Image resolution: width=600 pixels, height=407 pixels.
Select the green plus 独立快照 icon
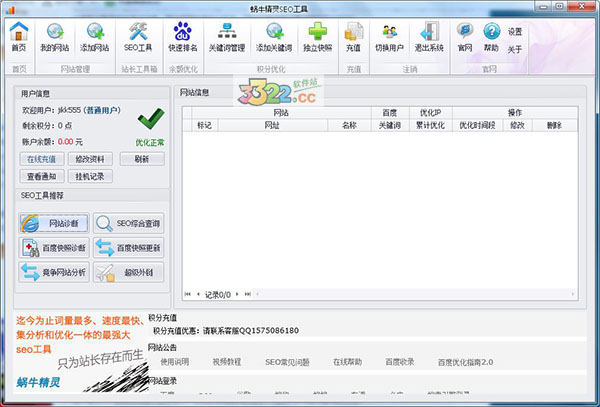pyautogui.click(x=318, y=37)
